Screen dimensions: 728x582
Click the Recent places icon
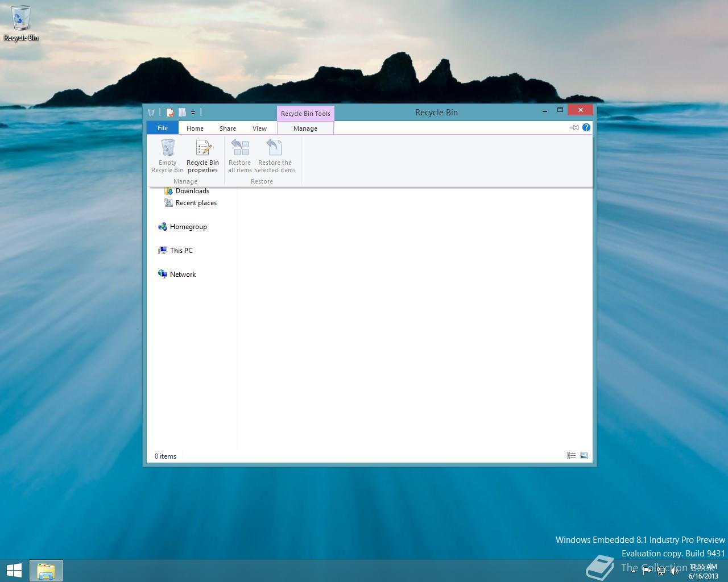168,202
